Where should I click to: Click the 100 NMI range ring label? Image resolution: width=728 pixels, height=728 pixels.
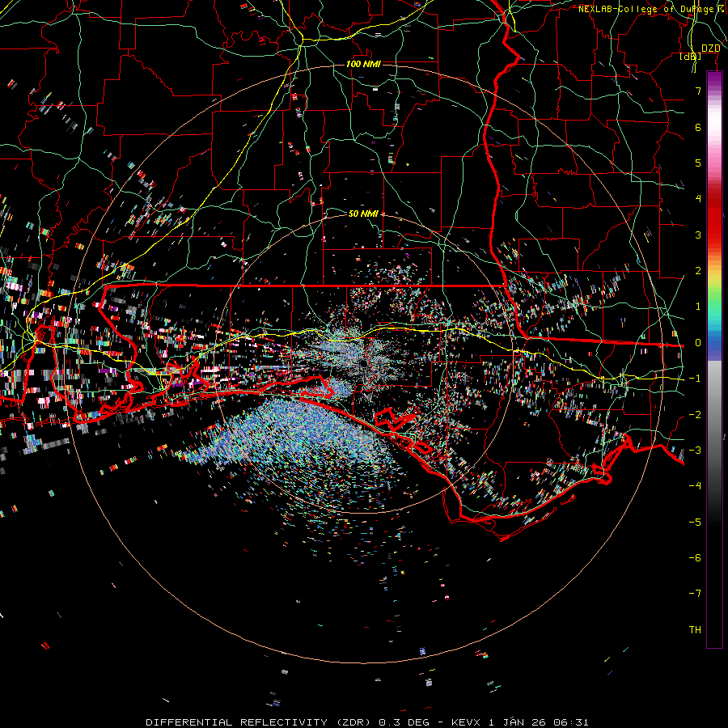tap(363, 64)
